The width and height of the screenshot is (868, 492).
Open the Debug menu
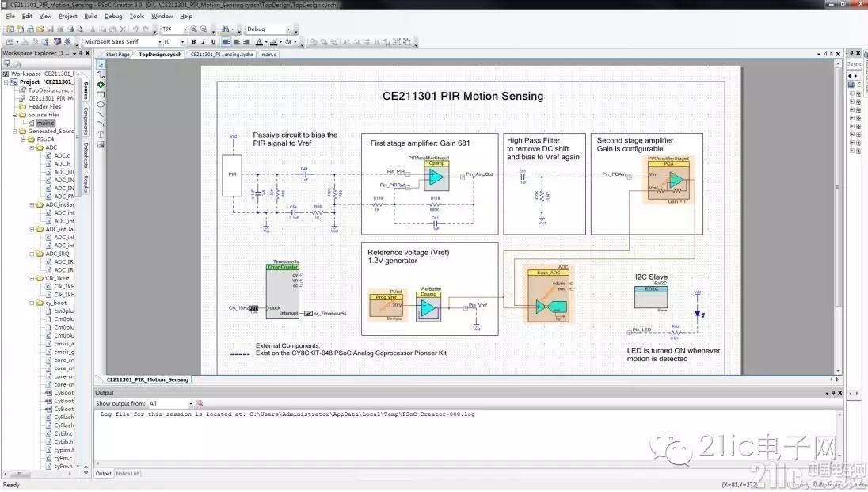point(113,16)
